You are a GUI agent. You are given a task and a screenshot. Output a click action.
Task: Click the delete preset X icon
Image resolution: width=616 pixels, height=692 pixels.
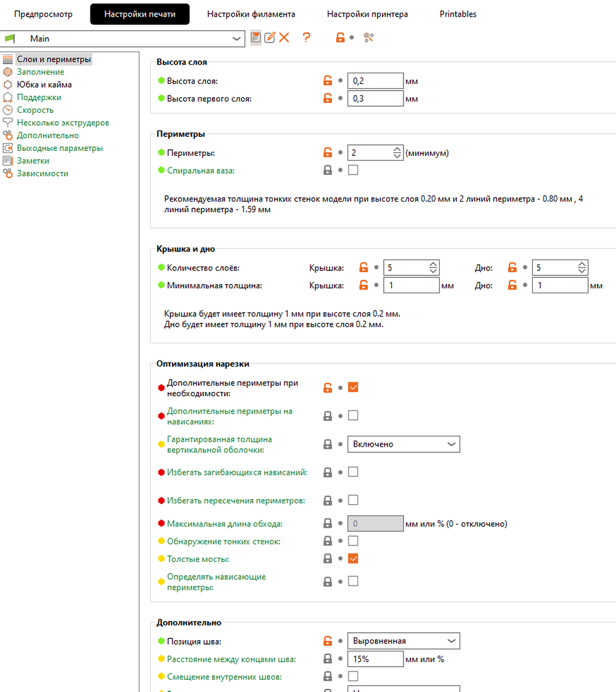pyautogui.click(x=284, y=38)
